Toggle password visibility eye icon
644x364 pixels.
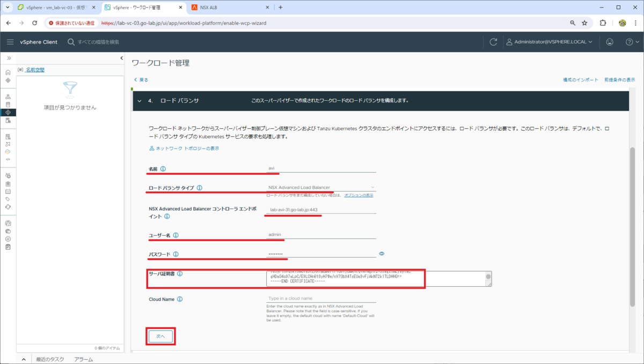coord(382,254)
